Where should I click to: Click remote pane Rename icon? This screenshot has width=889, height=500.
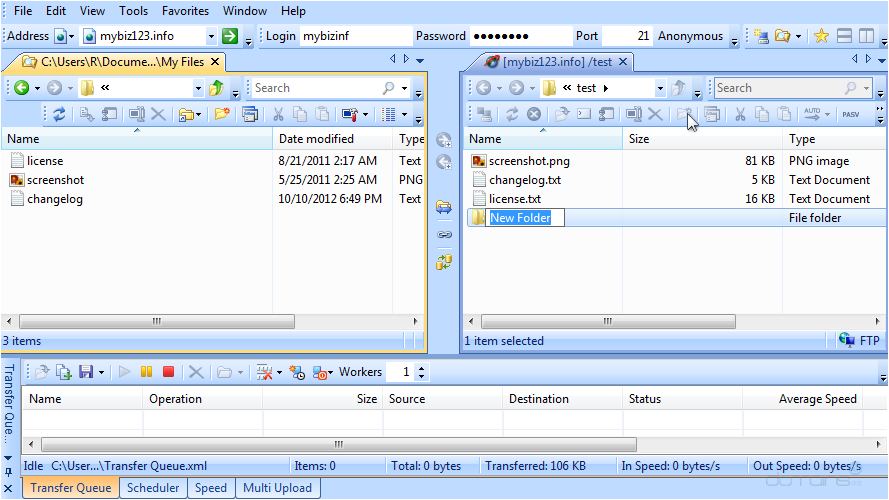(x=633, y=115)
